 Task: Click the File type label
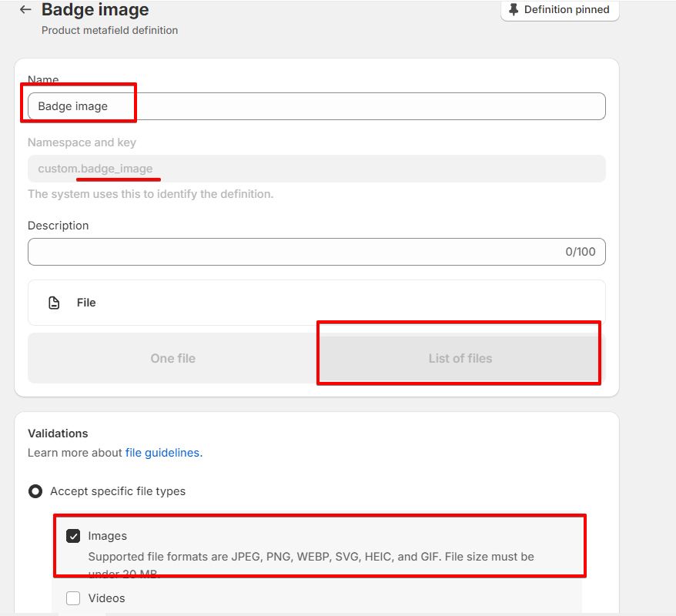(86, 303)
